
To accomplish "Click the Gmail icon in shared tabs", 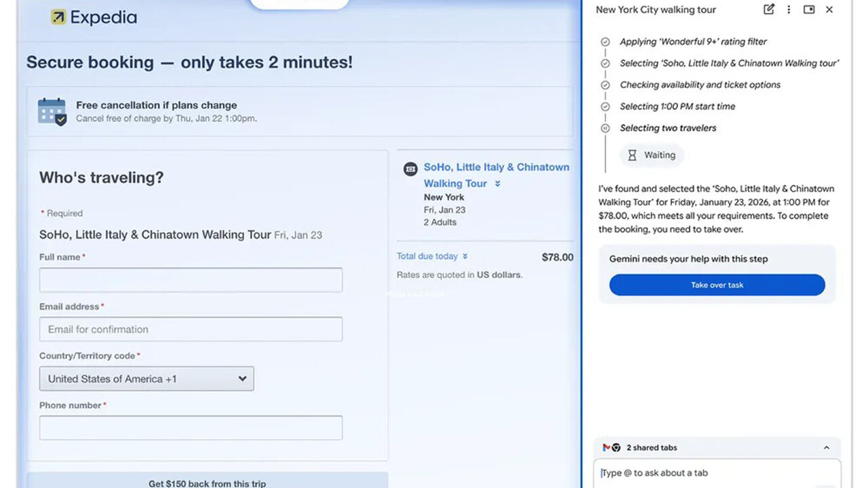I will point(606,447).
